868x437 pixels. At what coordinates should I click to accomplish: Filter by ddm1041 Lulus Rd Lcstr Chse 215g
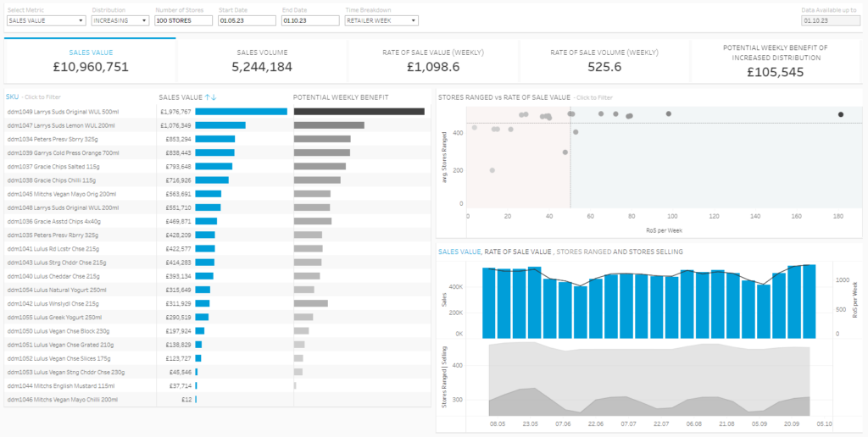[52, 249]
